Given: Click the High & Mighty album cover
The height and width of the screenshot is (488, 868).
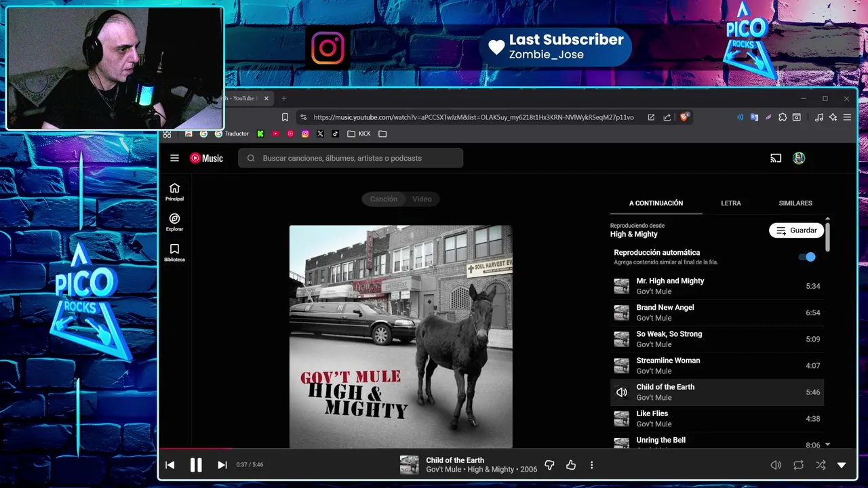Looking at the screenshot, I should [x=401, y=336].
